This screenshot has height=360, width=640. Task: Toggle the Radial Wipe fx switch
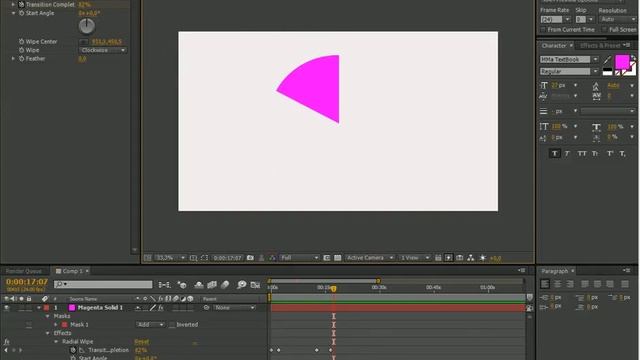pyautogui.click(x=7, y=342)
